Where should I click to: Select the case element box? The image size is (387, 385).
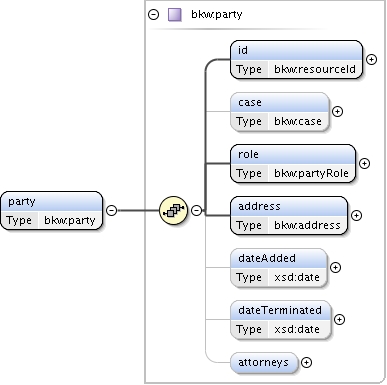click(280, 111)
